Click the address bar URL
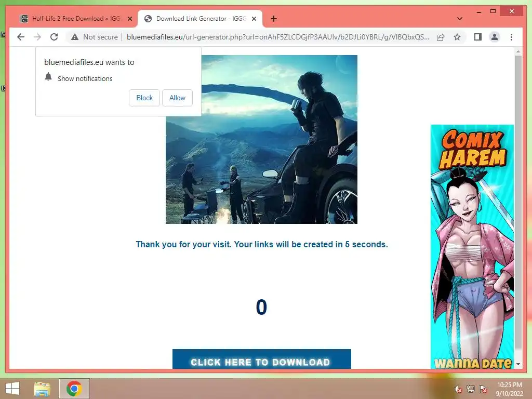Image resolution: width=532 pixels, height=399 pixels. (277, 37)
